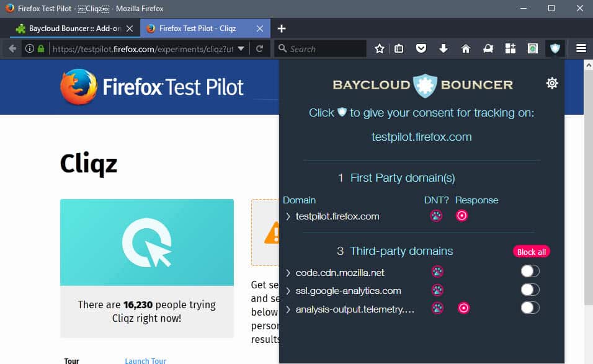Open the Downloads arrow icon
The width and height of the screenshot is (593, 364).
click(444, 49)
